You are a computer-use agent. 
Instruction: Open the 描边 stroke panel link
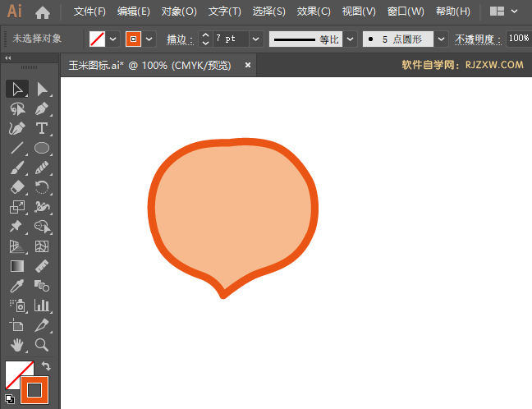(180, 39)
